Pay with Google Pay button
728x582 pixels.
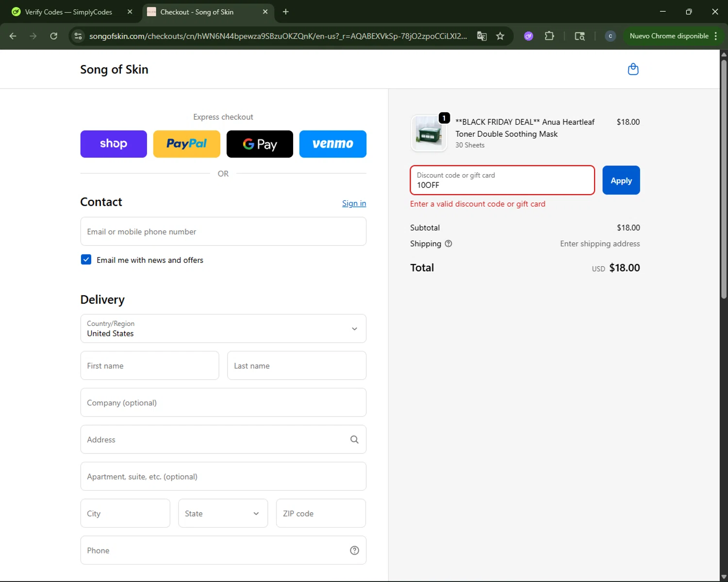(x=260, y=144)
